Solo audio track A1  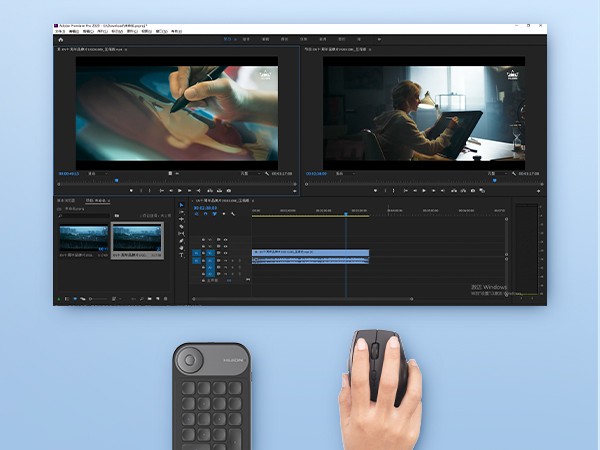click(232, 261)
